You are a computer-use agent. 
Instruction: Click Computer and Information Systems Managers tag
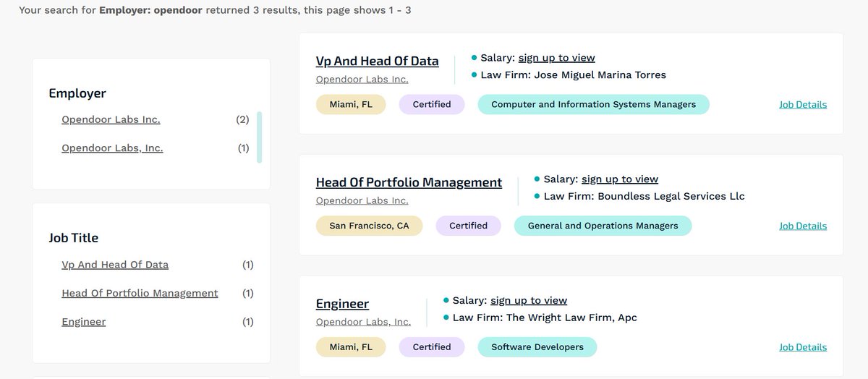(x=593, y=104)
